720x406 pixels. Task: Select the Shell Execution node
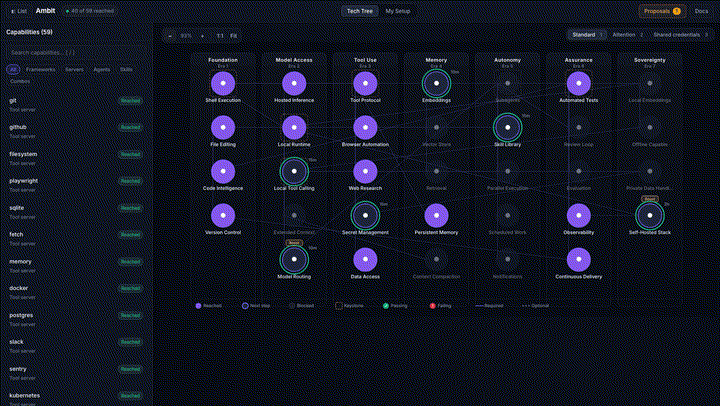[223, 84]
